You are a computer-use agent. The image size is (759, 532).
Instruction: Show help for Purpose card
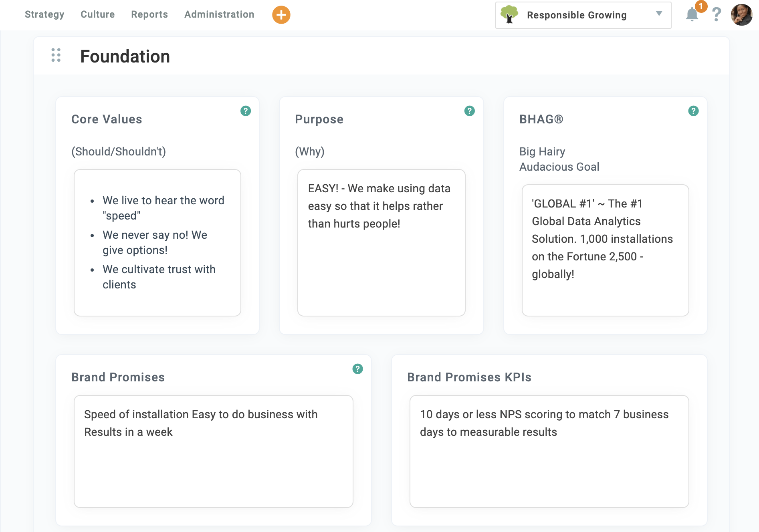click(x=469, y=111)
